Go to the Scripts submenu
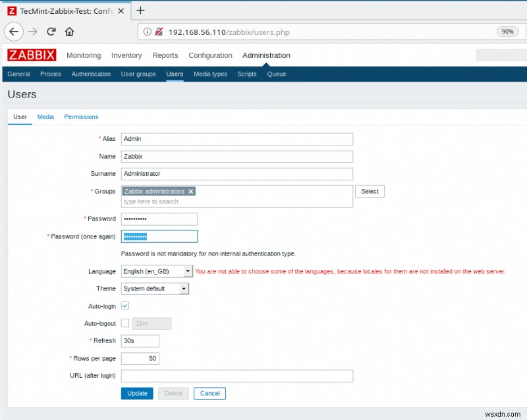This screenshot has height=420, width=527. [246, 74]
